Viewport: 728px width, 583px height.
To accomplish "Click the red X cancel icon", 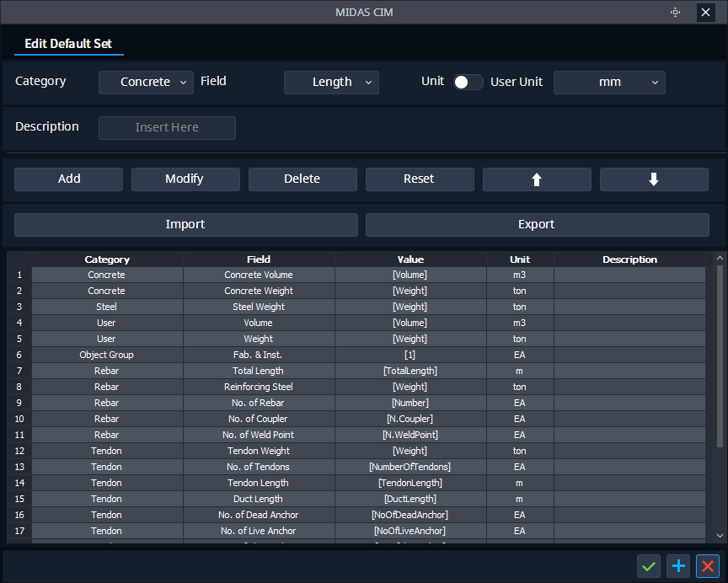I will 708,566.
